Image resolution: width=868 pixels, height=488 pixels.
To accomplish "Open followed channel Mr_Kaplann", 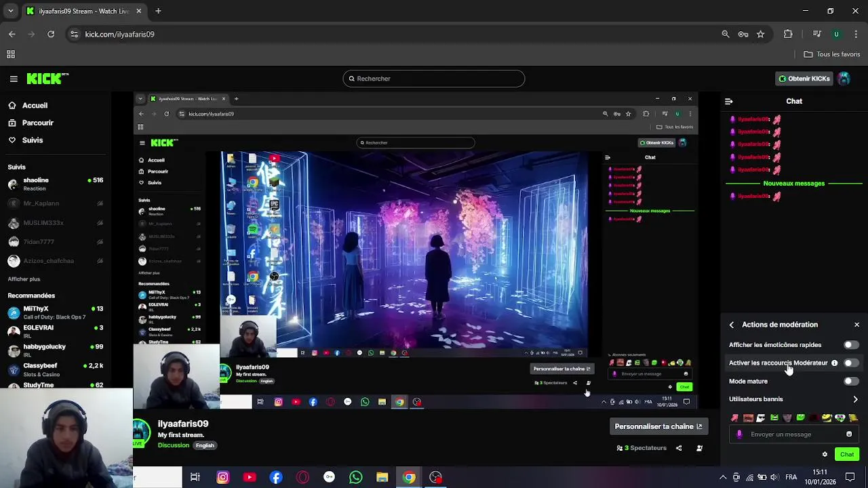I will [54, 203].
